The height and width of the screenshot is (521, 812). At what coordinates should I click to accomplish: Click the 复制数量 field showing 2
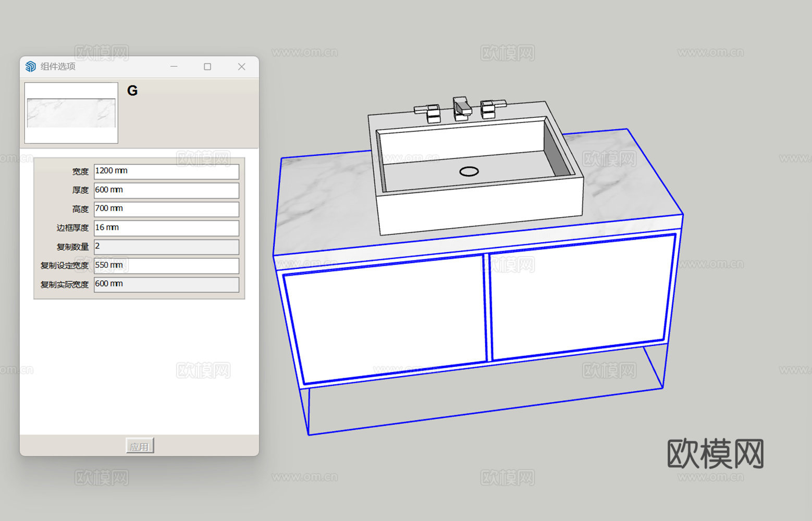tap(166, 246)
